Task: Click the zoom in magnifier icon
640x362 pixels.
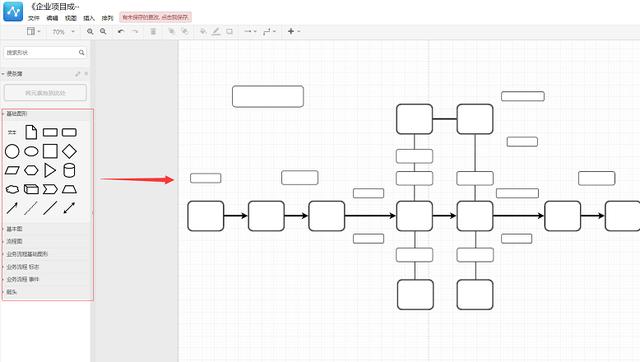Action: point(90,31)
